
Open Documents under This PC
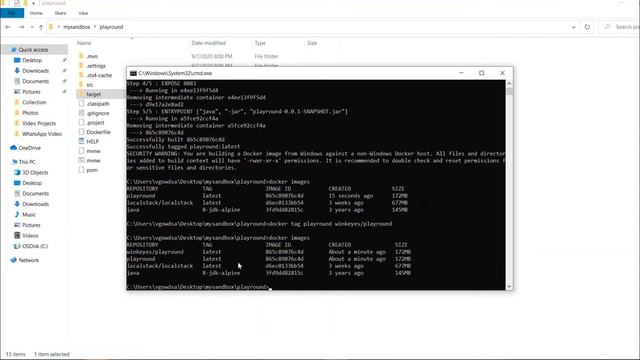(x=35, y=193)
